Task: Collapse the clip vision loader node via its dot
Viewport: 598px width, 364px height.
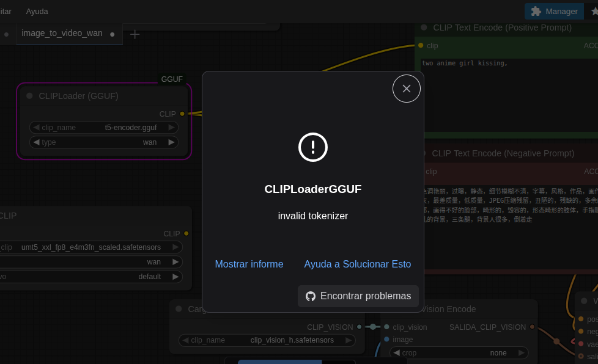Action: [179, 309]
